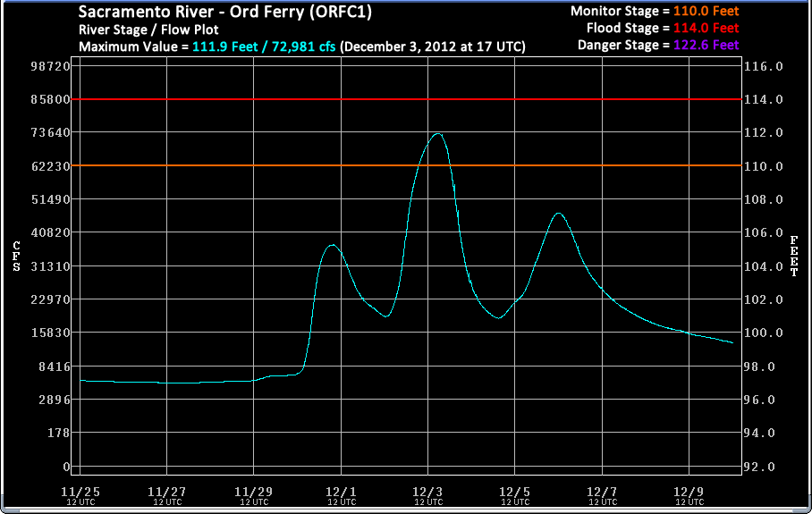Viewport: 812px width, 514px height.
Task: Click the right axis label '108.0'
Action: (764, 199)
